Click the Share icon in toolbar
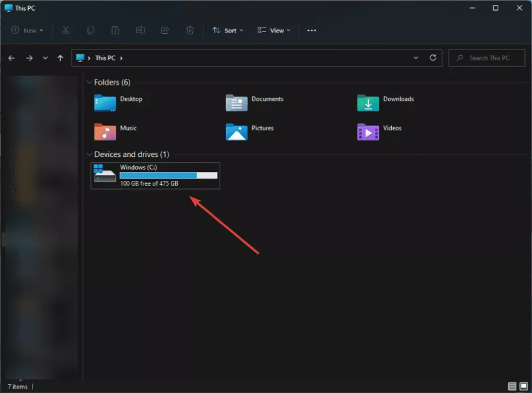Image resolution: width=532 pixels, height=393 pixels. [x=165, y=30]
